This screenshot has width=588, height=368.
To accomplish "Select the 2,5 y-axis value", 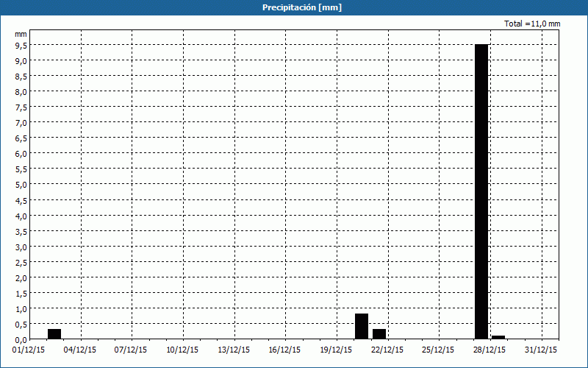I will click(x=21, y=263).
